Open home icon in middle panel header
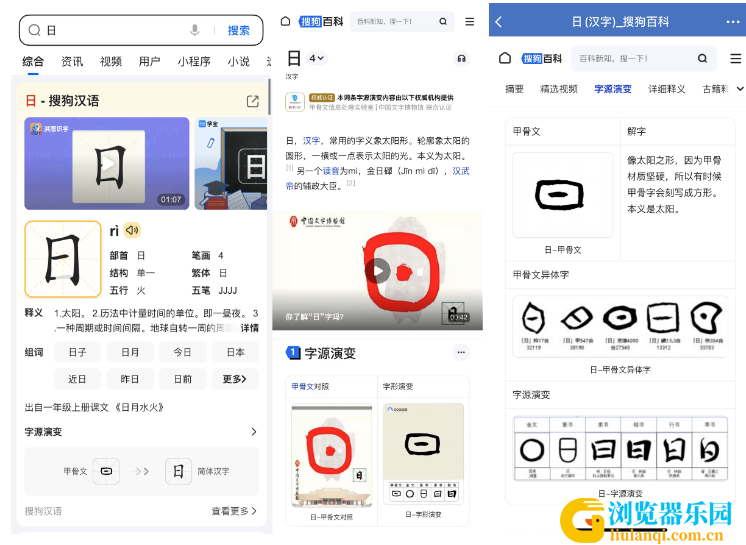 tap(285, 21)
